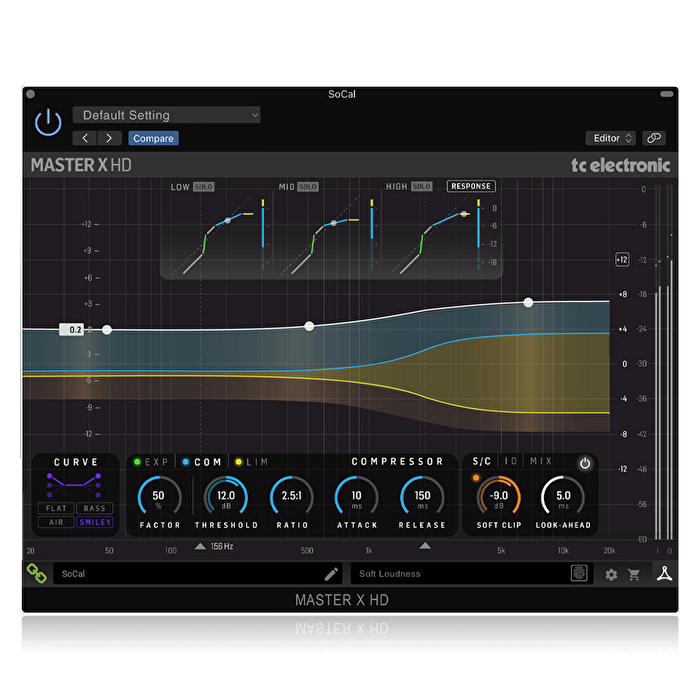The height and width of the screenshot is (700, 700).
Task: Select the low band curve handle
Action: [107, 330]
